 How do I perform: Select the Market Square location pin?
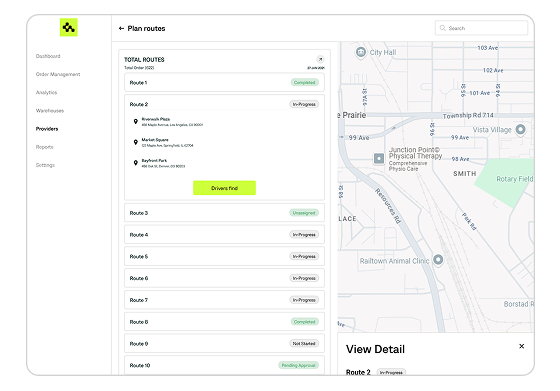pos(136,142)
